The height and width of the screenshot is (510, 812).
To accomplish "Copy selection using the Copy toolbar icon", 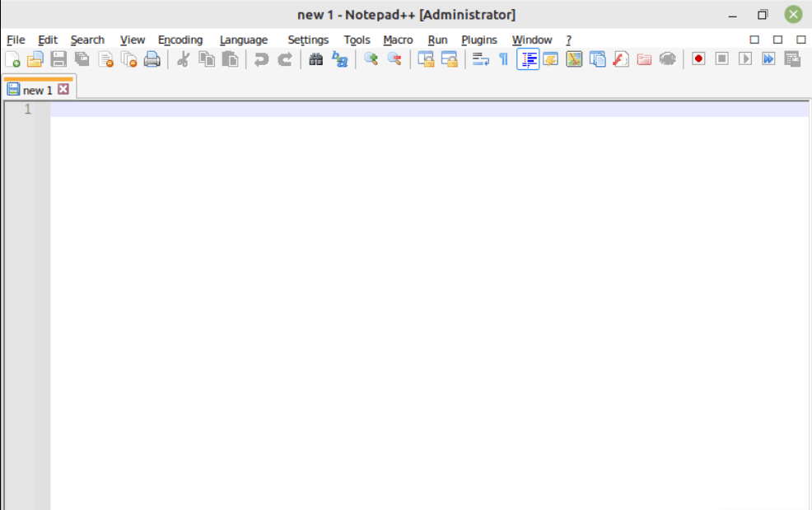I will [207, 59].
